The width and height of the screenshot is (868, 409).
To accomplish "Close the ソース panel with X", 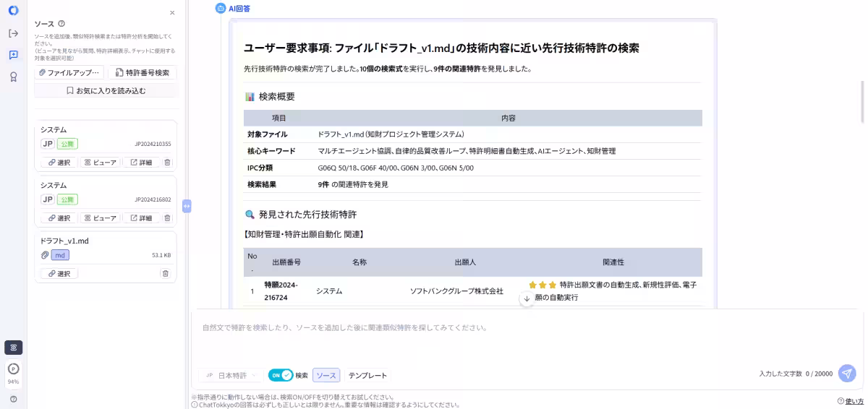I will coord(172,12).
